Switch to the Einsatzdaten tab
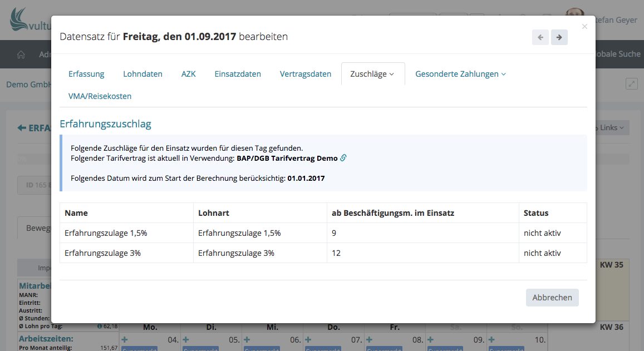The height and width of the screenshot is (351, 644). 238,74
